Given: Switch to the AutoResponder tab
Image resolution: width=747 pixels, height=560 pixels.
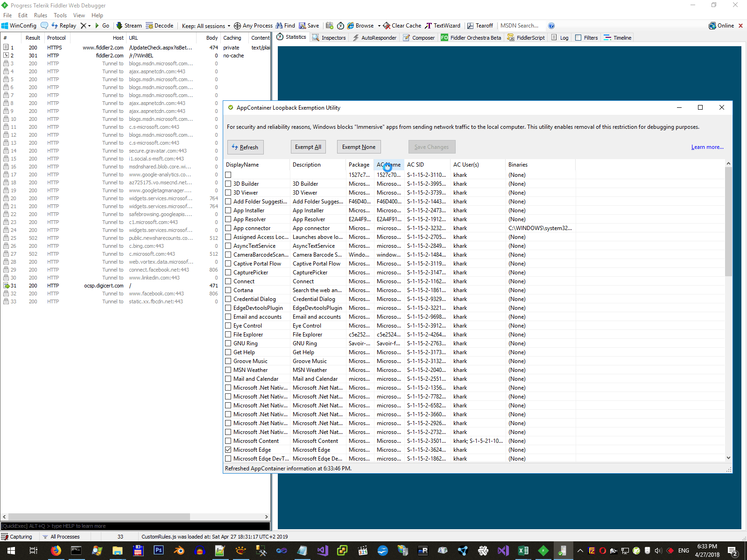Looking at the screenshot, I should [x=374, y=38].
